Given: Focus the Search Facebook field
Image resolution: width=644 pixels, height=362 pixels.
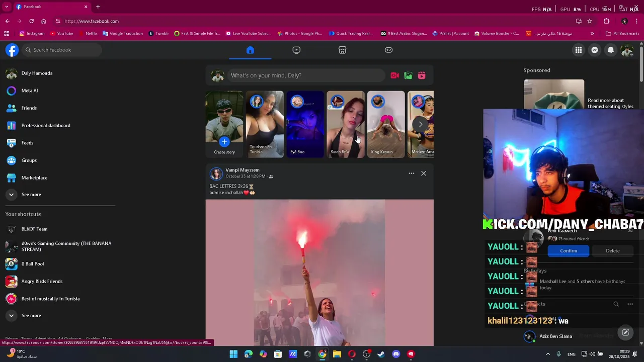Looking at the screenshot, I should click(x=62, y=50).
